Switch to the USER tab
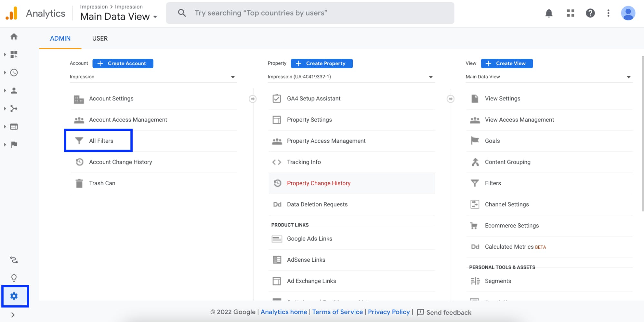 tap(100, 38)
